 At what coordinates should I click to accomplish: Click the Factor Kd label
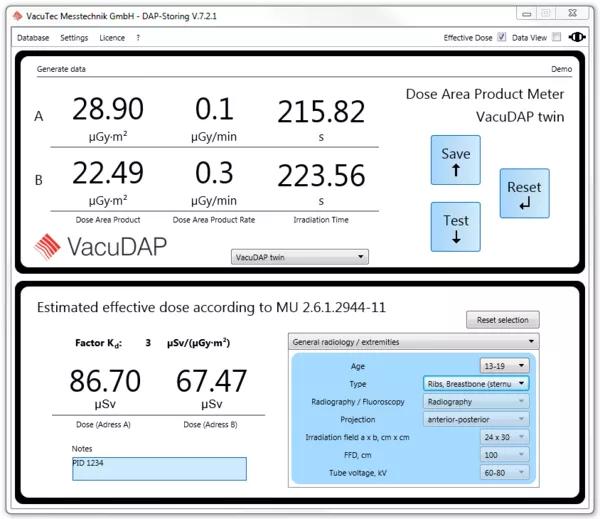[98, 343]
